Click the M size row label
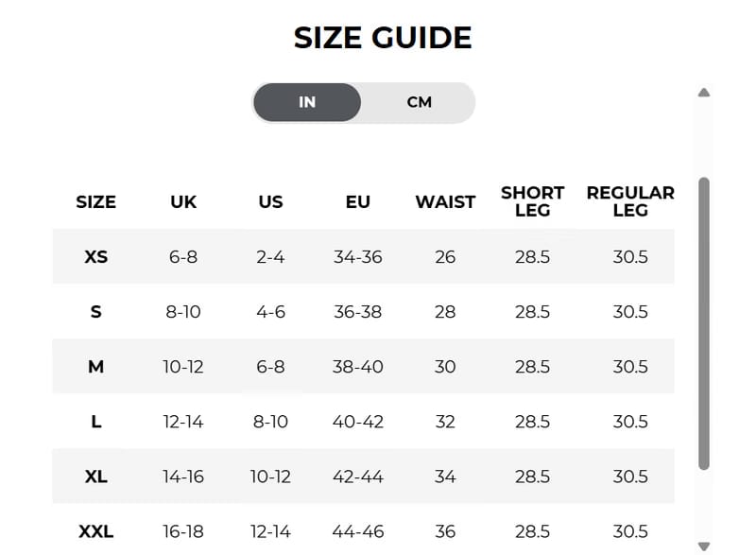The image size is (756, 555). tap(96, 367)
